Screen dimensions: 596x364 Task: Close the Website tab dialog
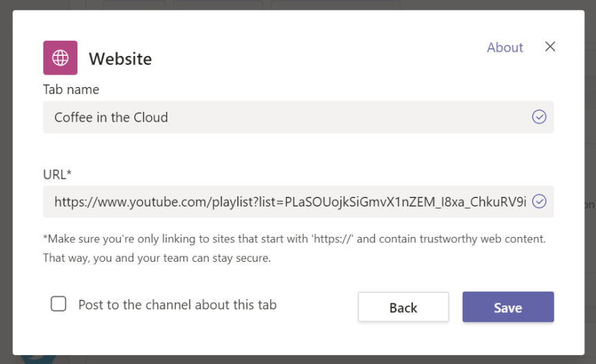coord(550,47)
